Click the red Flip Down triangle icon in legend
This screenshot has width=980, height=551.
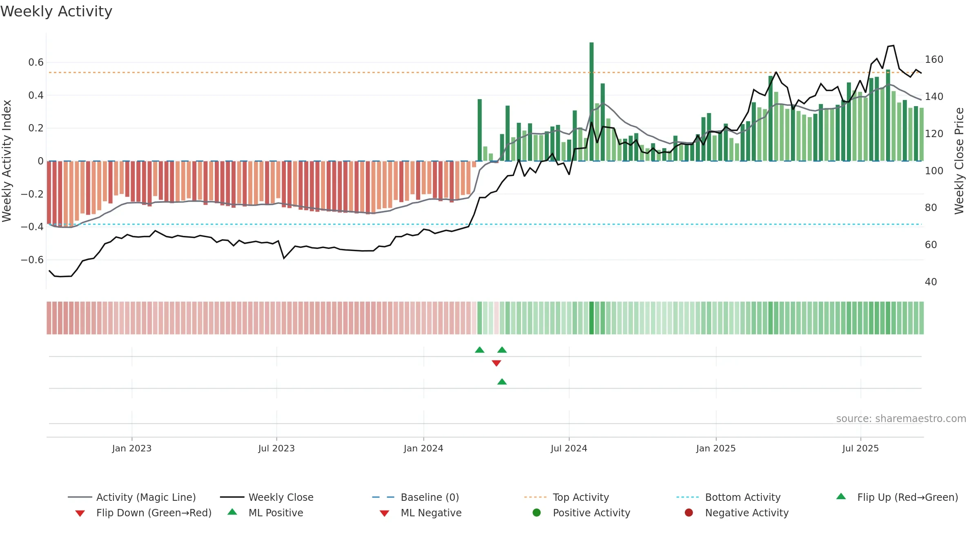coord(80,513)
